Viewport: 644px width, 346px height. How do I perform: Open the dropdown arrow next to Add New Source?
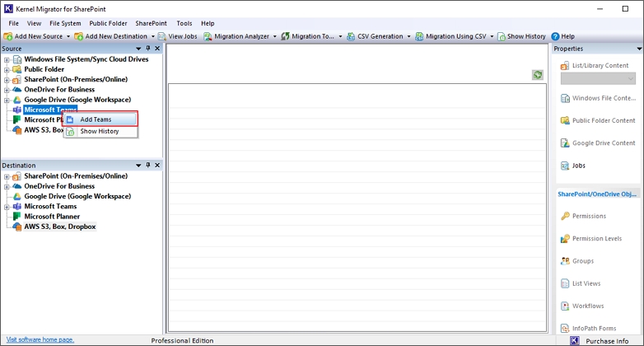(68, 36)
